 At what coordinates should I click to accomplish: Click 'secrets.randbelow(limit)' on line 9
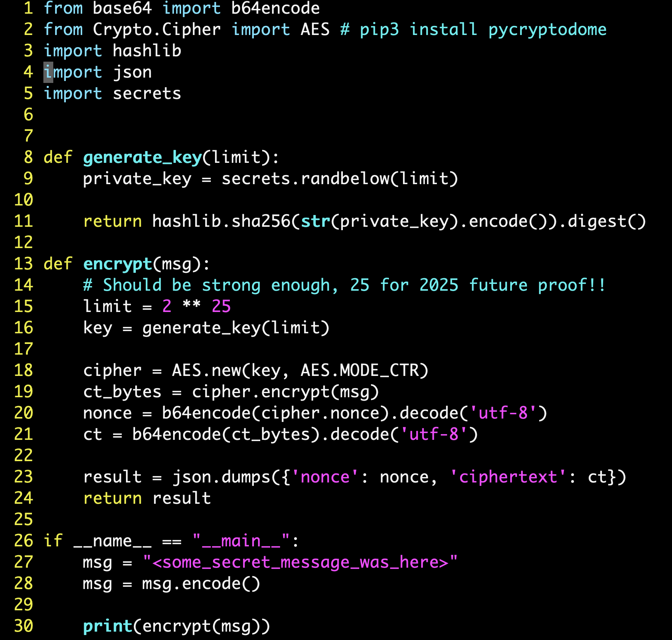[340, 179]
